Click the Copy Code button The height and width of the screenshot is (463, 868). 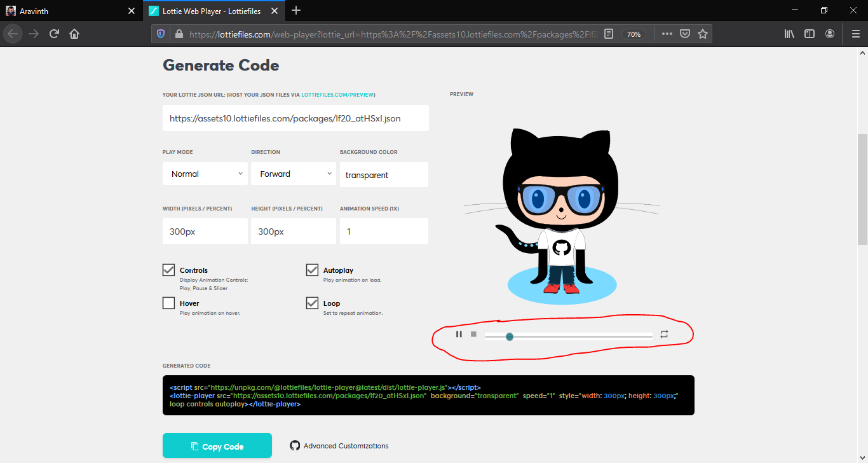tap(217, 445)
